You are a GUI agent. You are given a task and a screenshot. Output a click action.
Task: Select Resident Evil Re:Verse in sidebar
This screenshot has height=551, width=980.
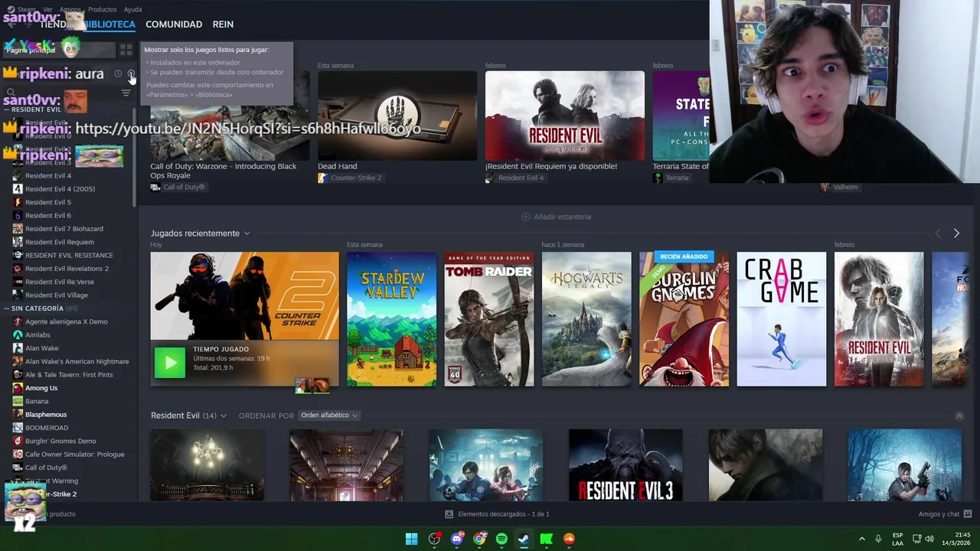coord(60,282)
